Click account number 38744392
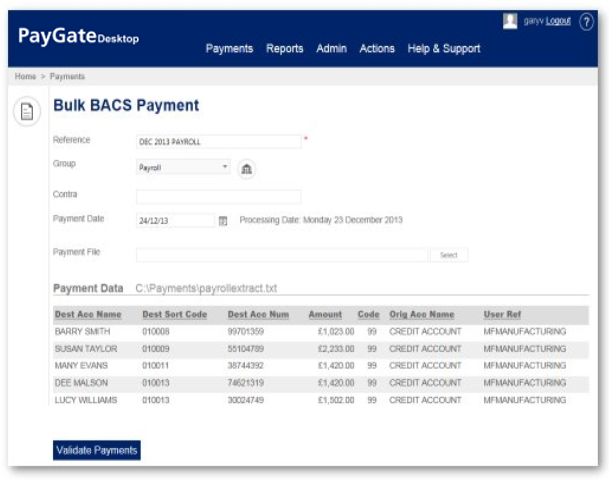 coord(245,365)
